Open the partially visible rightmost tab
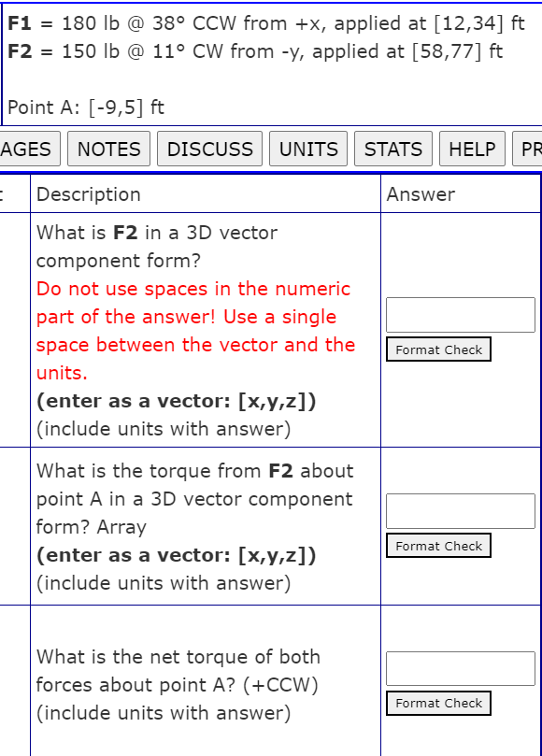The image size is (542, 756). pos(531,149)
